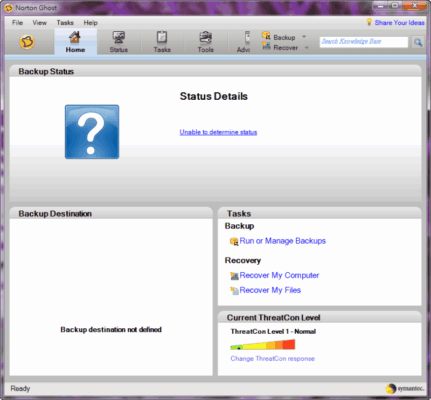This screenshot has height=400, width=431.
Task: Click the Status monitor icon
Action: [x=119, y=37]
